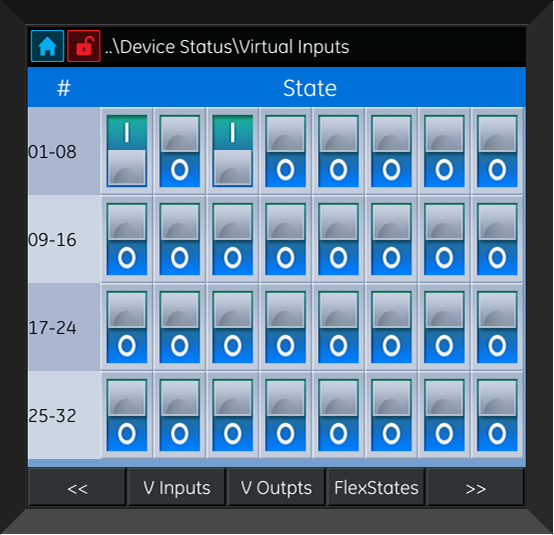Enable virtual input 17 switch

tap(127, 327)
